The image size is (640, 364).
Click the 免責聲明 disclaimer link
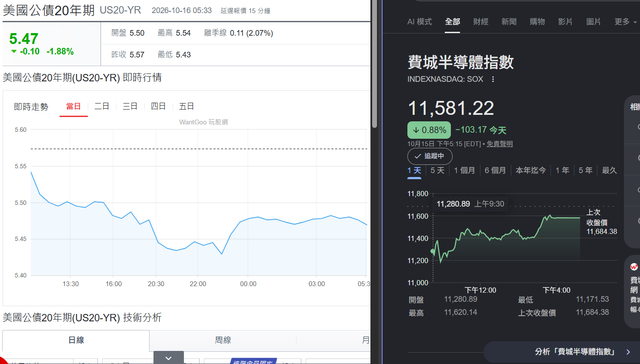500,144
